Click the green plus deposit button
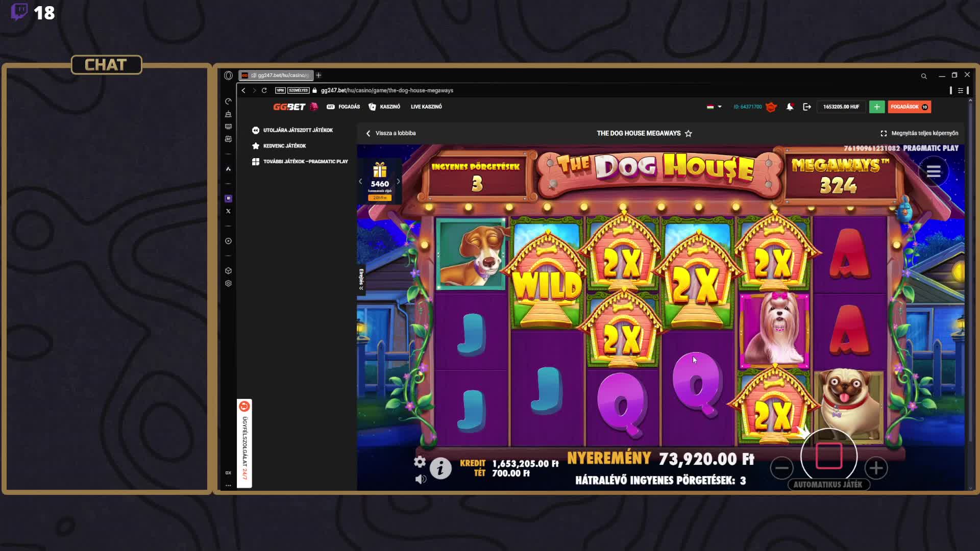Viewport: 980px width, 551px height. (x=877, y=107)
